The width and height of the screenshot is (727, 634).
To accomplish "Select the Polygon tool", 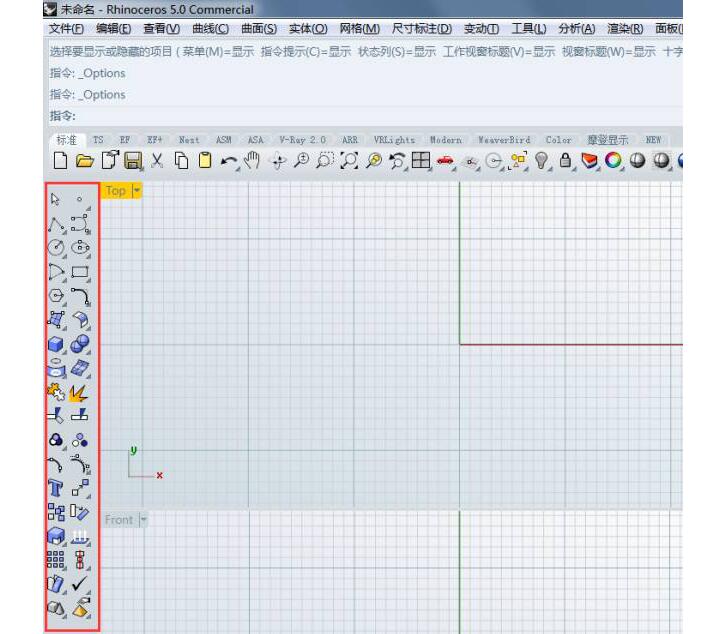I will (x=57, y=296).
